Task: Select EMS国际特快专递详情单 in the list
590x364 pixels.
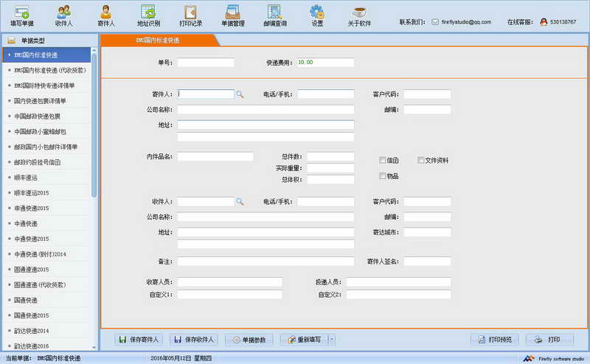Action: tap(46, 85)
